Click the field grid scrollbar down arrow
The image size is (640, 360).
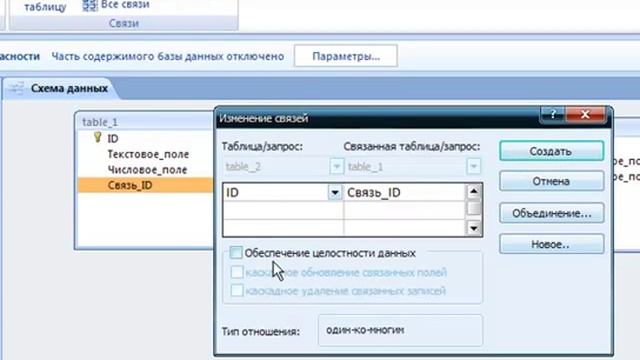(x=473, y=228)
